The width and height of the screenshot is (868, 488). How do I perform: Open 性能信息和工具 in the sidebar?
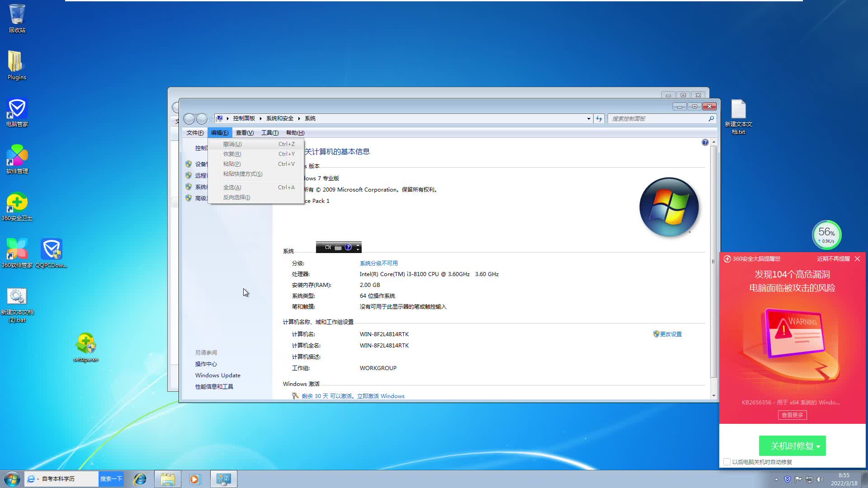coord(214,386)
